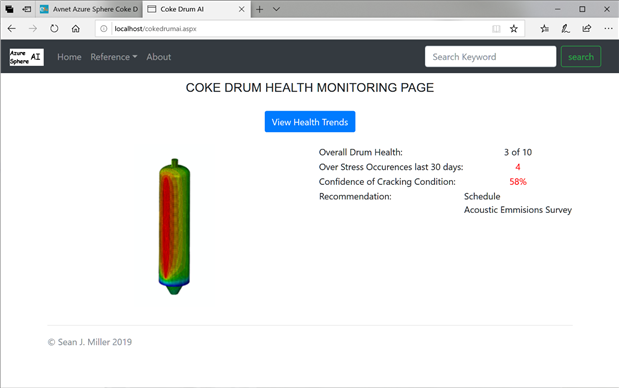619x388 pixels.
Task: Click the View Health Trends button
Action: coord(310,122)
